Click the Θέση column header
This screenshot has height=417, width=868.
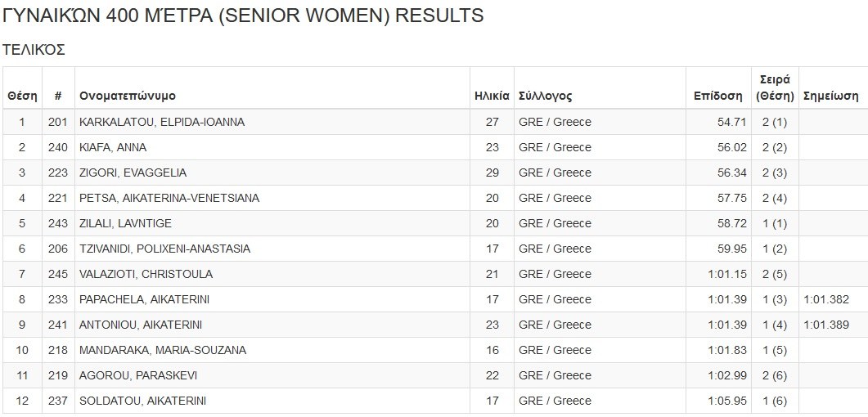coord(22,96)
